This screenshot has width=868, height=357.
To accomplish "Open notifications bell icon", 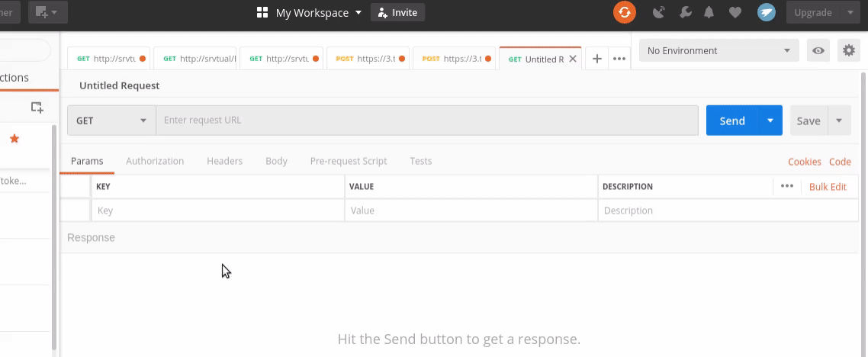I will coord(709,12).
